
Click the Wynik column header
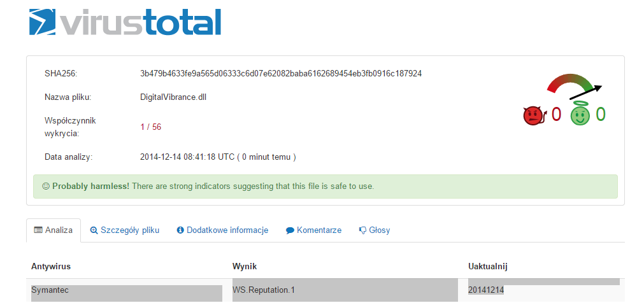(x=245, y=267)
